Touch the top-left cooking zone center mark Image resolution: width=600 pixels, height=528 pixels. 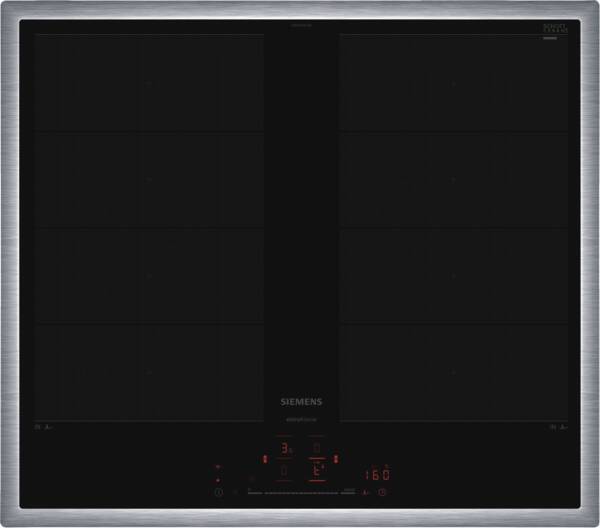(x=149, y=83)
